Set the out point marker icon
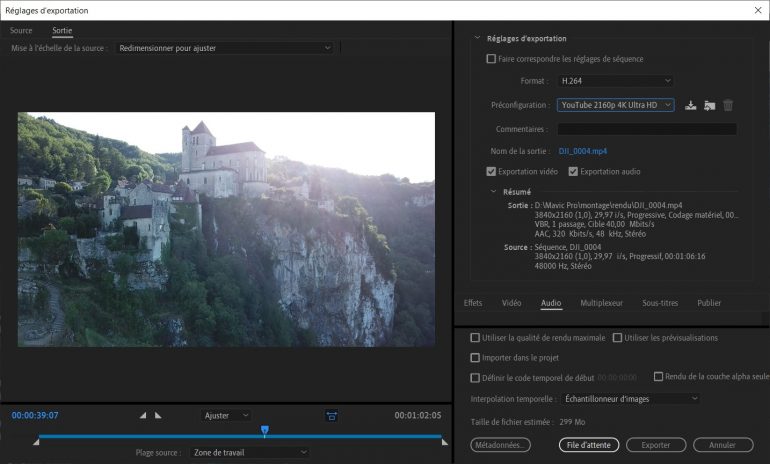The height and width of the screenshot is (464, 770). [x=158, y=415]
